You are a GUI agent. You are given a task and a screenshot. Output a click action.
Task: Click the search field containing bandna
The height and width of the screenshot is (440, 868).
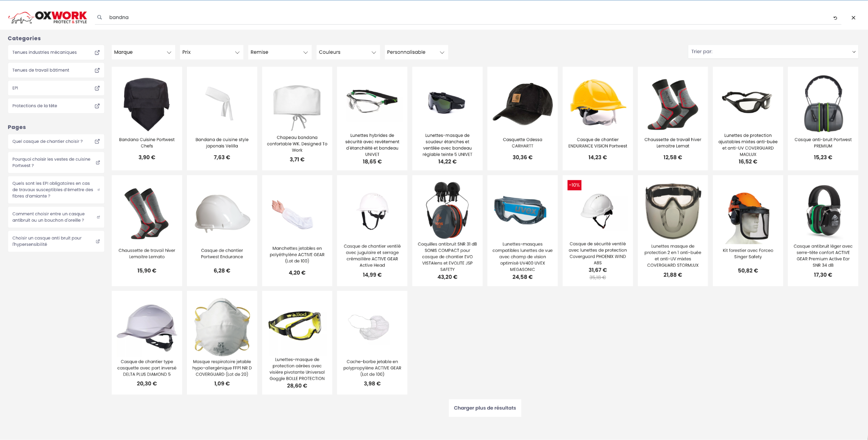pos(468,17)
